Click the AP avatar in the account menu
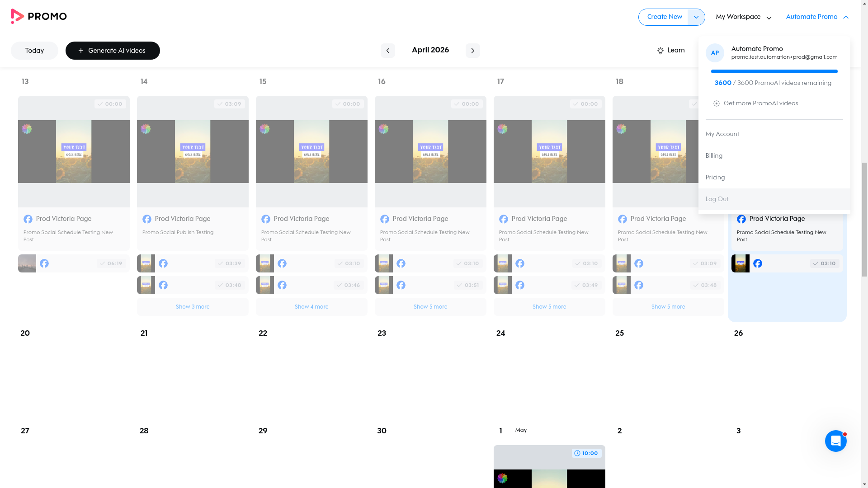 [x=715, y=53]
